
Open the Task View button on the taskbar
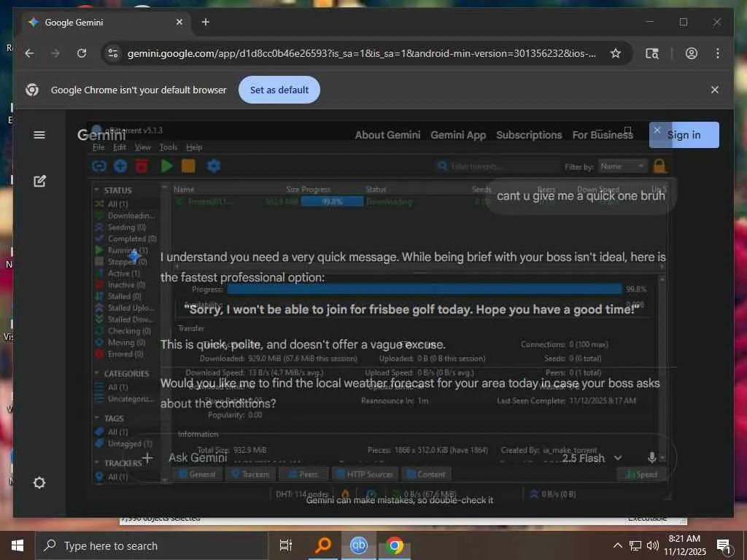(286, 545)
